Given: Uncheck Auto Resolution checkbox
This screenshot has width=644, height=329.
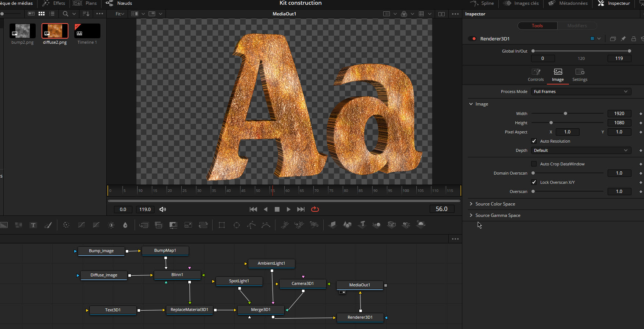Looking at the screenshot, I should 534,141.
